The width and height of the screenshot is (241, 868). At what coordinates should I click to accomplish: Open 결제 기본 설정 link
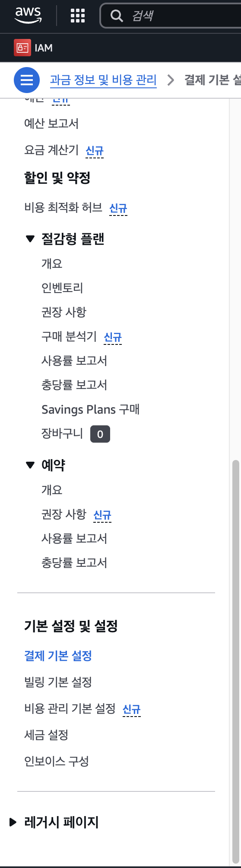click(58, 656)
